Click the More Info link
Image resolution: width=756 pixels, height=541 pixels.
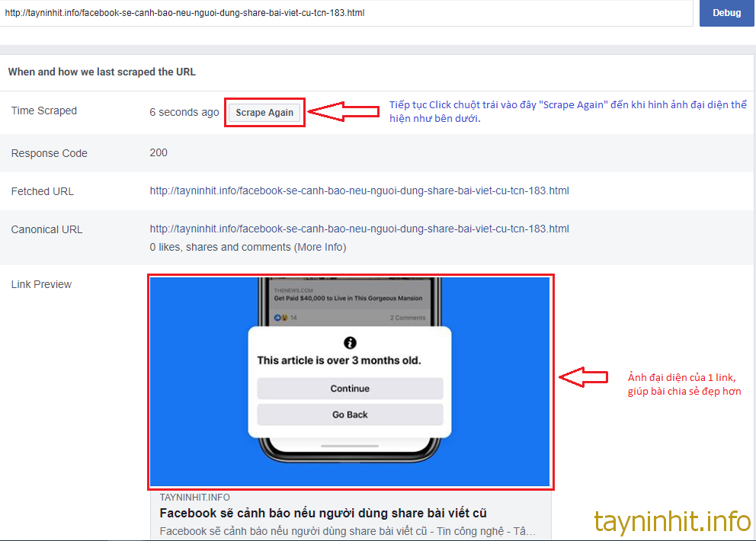pyautogui.click(x=320, y=247)
